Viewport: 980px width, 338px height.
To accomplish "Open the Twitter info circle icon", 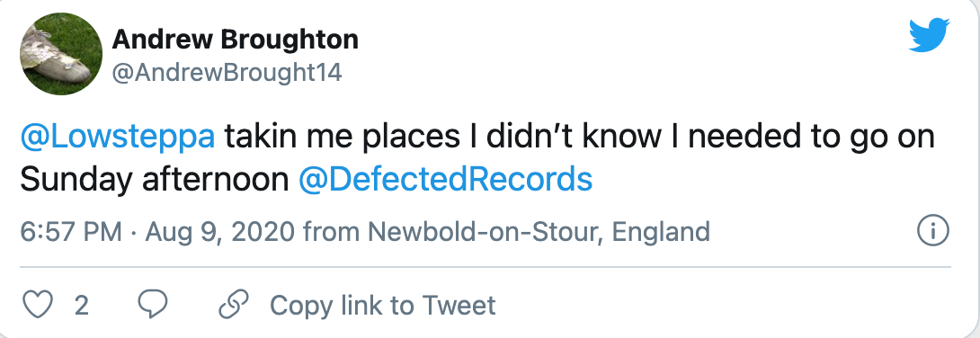I will 933,232.
